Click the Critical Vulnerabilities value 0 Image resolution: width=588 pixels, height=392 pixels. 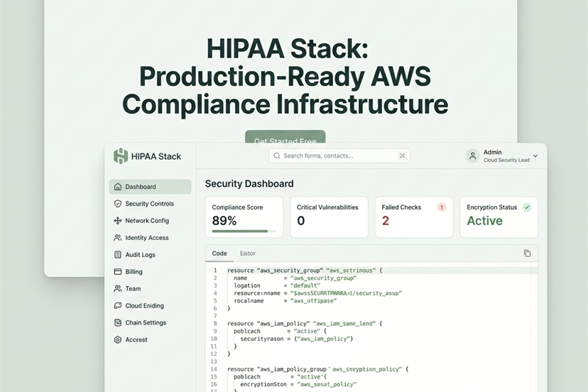(301, 221)
